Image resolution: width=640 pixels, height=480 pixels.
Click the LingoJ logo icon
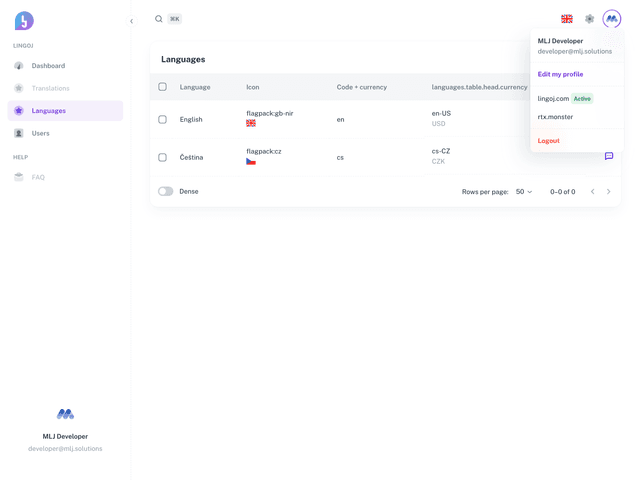[x=24, y=20]
